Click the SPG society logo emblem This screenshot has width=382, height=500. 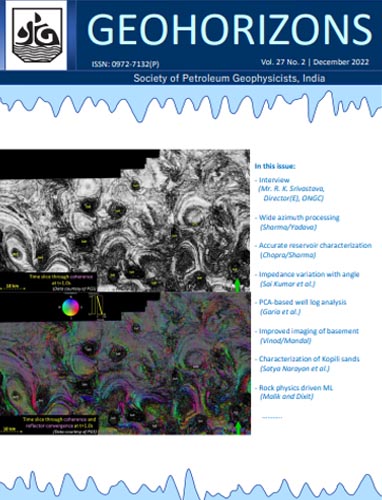(37, 35)
